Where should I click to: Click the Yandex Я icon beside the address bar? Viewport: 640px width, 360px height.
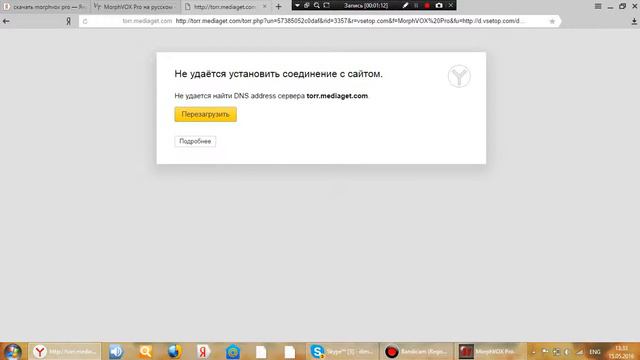click(68, 21)
